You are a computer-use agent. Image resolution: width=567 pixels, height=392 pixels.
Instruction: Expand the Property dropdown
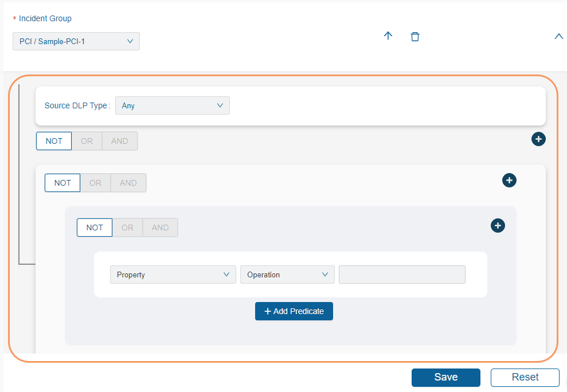click(x=173, y=275)
